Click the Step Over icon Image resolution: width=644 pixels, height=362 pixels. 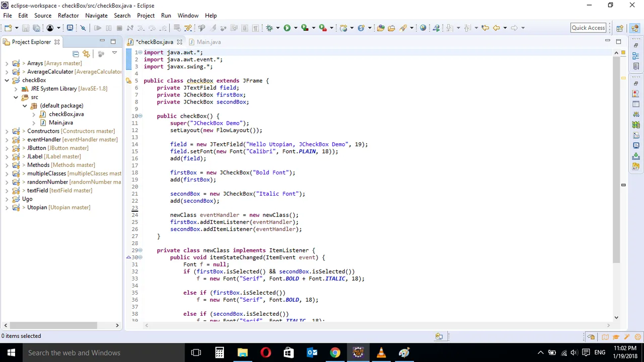click(x=151, y=28)
